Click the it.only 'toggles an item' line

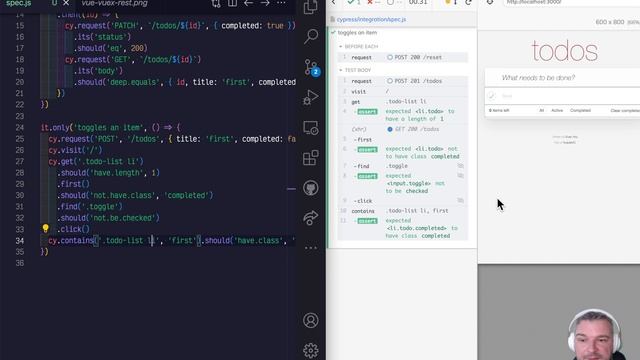click(x=110, y=127)
